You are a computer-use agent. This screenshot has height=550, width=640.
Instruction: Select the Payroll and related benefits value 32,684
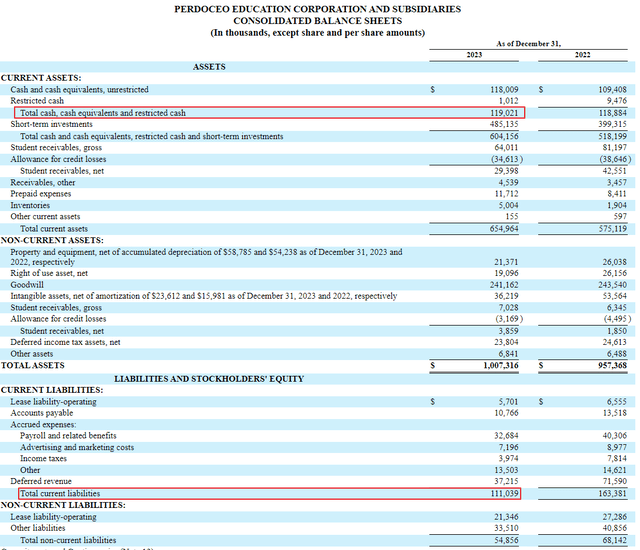[x=506, y=436]
